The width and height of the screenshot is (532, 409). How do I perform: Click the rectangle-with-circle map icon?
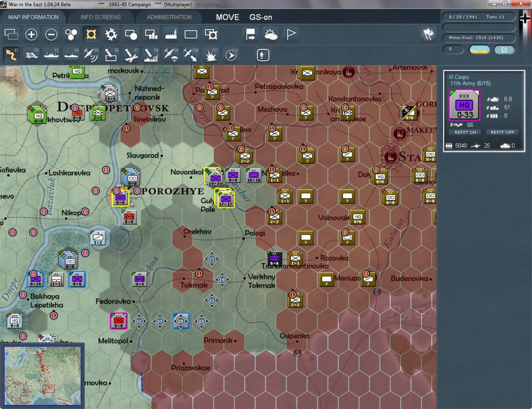131,34
